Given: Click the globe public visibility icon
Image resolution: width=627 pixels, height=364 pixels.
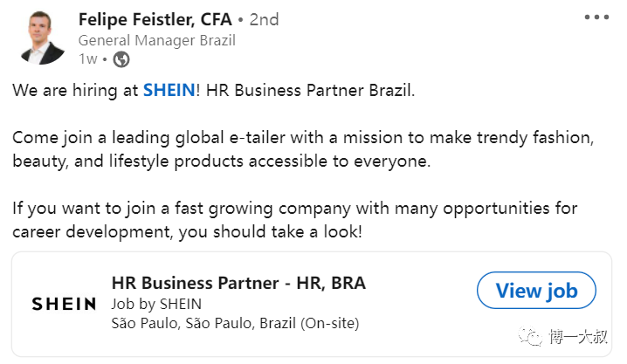Looking at the screenshot, I should [122, 59].
